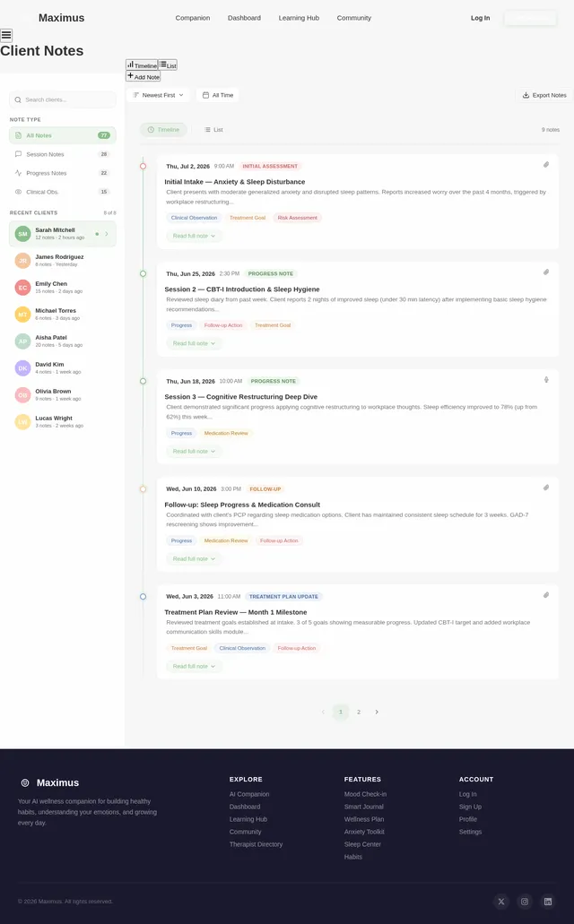
Task: Click Export Notes button
Action: pos(544,95)
